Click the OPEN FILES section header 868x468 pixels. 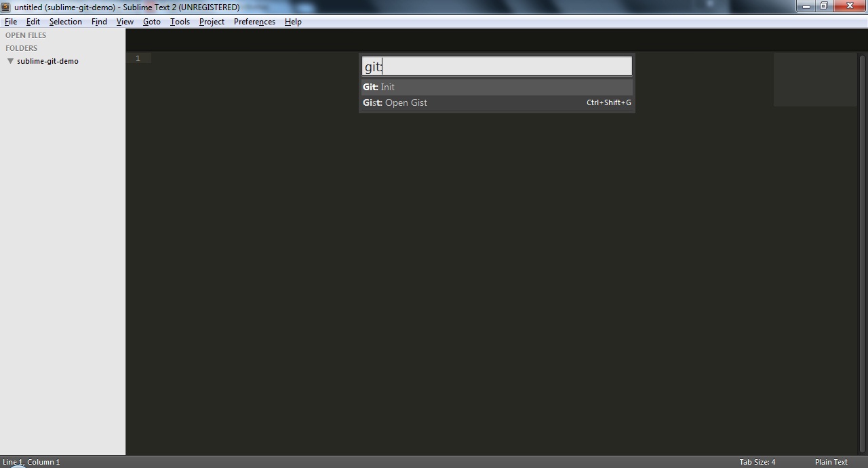point(26,35)
